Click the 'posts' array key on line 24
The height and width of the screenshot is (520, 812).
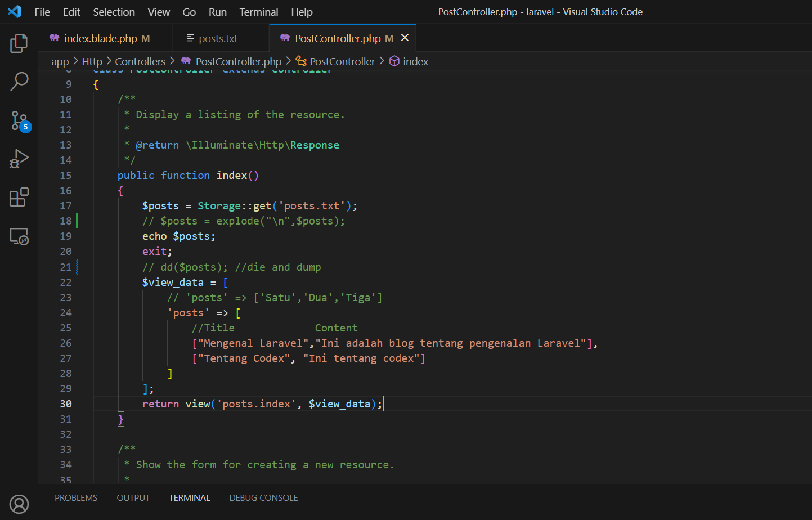pos(188,313)
